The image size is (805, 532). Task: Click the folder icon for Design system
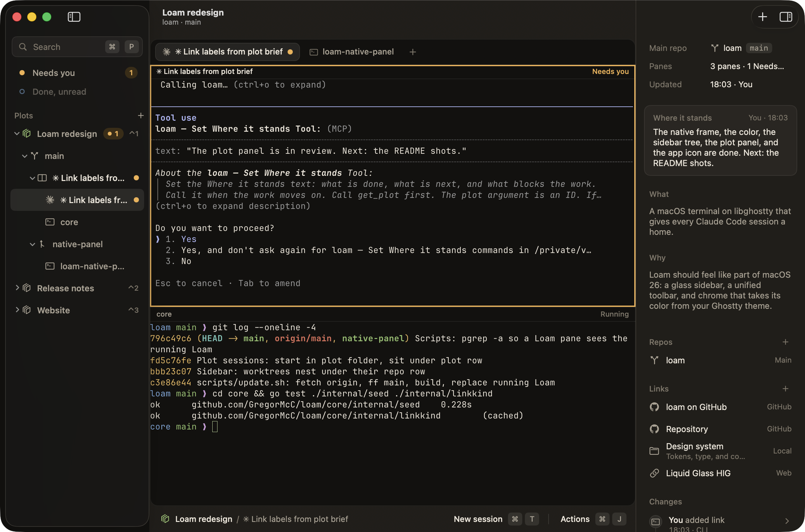click(x=654, y=451)
